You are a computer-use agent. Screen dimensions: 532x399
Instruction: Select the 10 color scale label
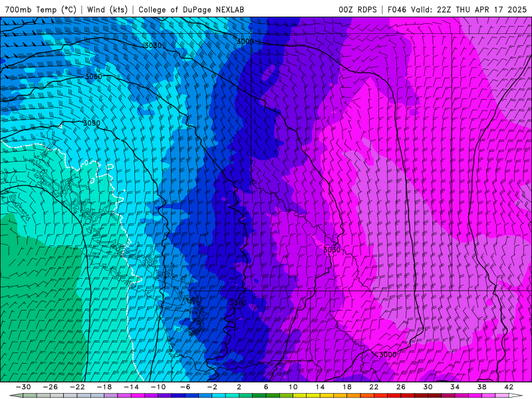click(x=293, y=387)
